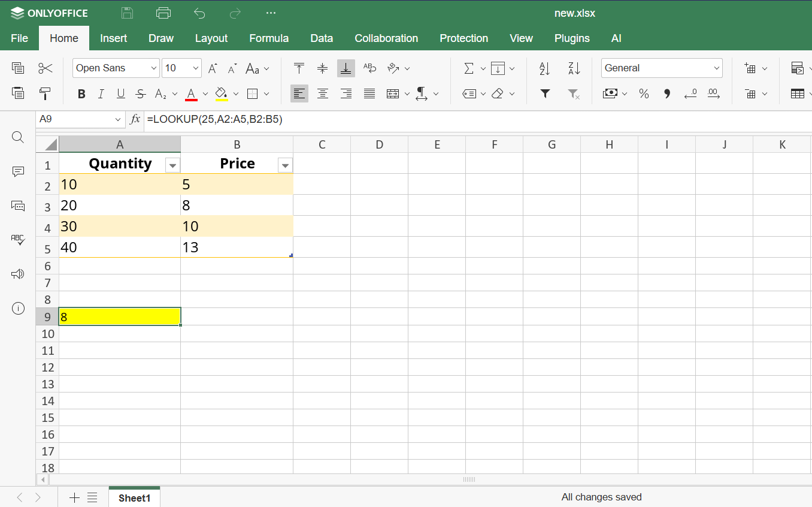
Task: Copy the selection with the Copy icon
Action: coord(18,68)
